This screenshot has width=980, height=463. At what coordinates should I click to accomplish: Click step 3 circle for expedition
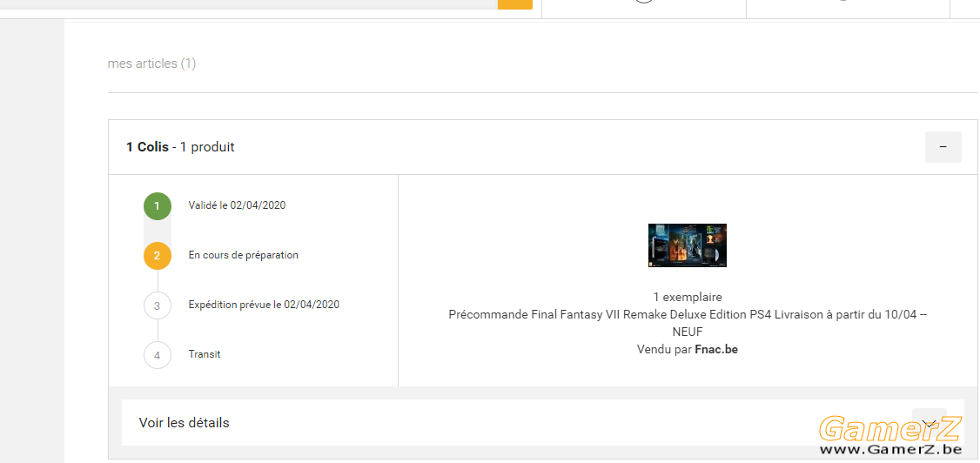point(158,305)
